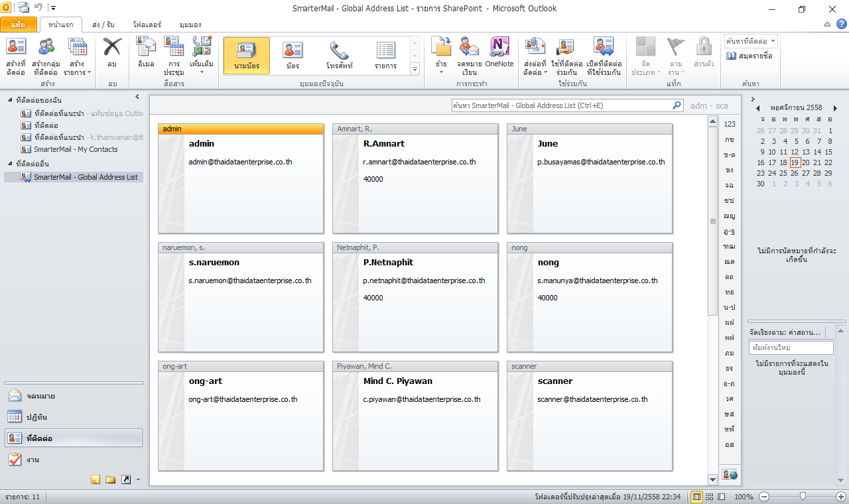Switch to Normal view in status bar

click(x=696, y=496)
